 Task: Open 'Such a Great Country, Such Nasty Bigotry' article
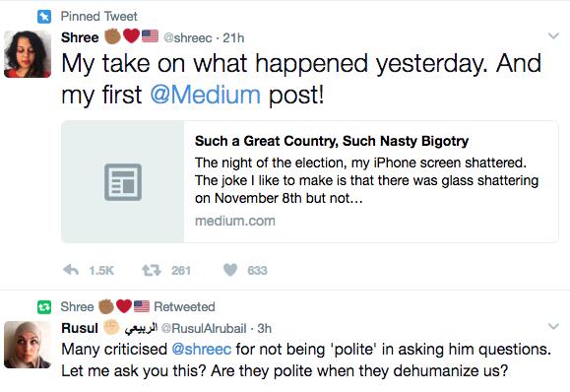tap(332, 141)
